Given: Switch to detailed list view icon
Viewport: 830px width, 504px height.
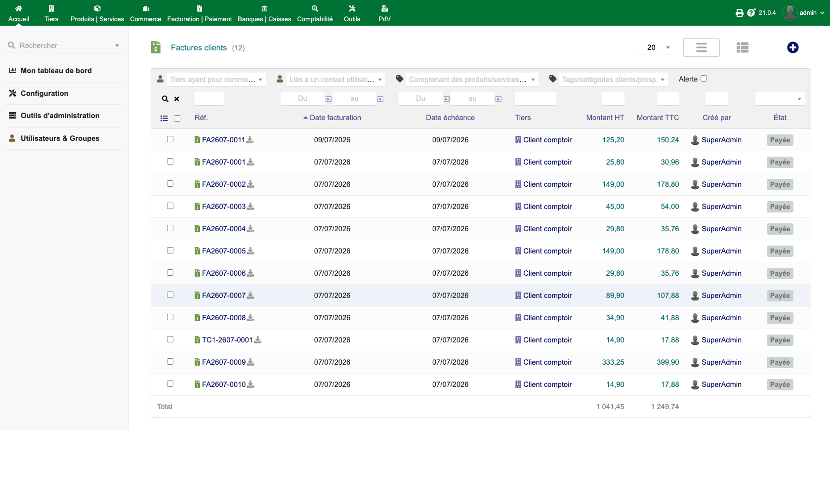Looking at the screenshot, I should tap(742, 47).
